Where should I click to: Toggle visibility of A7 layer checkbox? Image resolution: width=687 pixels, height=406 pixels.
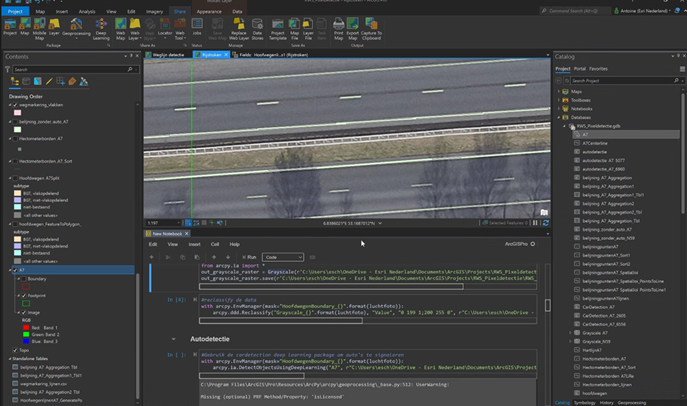(16, 270)
